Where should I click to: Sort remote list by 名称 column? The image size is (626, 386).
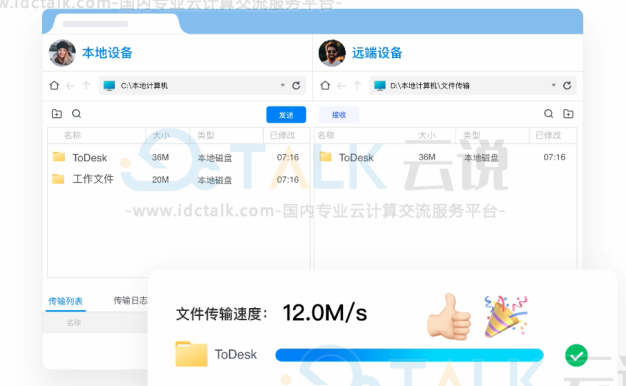[x=326, y=135]
